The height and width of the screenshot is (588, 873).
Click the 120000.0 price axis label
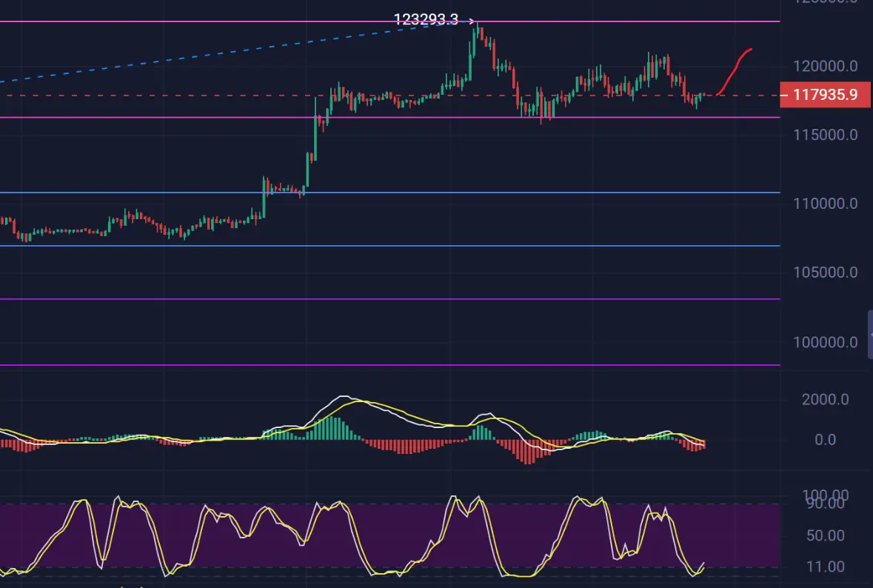[x=825, y=66]
